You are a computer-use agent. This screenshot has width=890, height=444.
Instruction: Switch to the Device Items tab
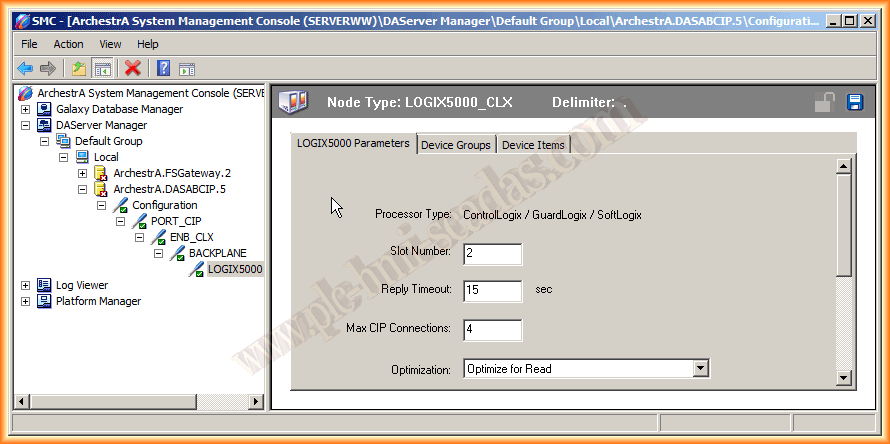click(533, 145)
